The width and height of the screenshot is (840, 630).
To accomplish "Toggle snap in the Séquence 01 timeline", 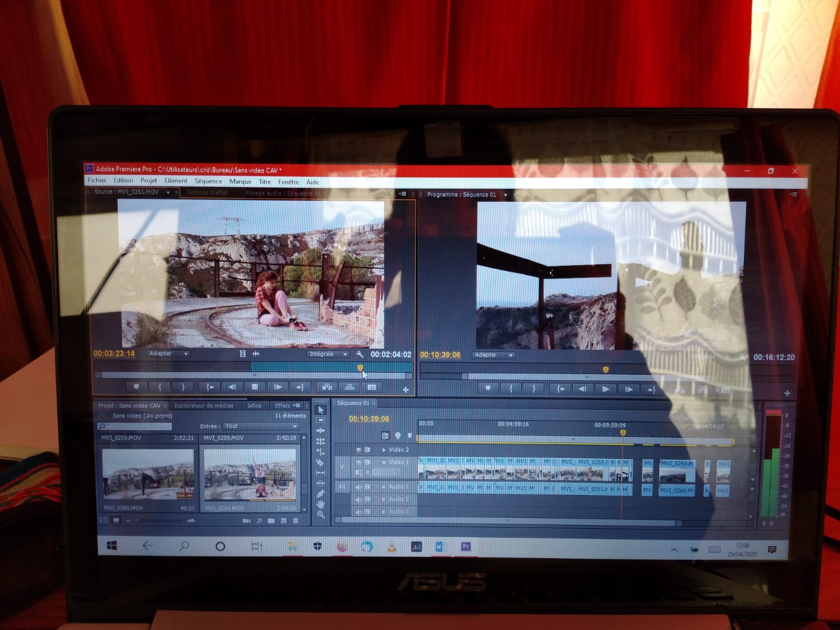I will (x=385, y=436).
